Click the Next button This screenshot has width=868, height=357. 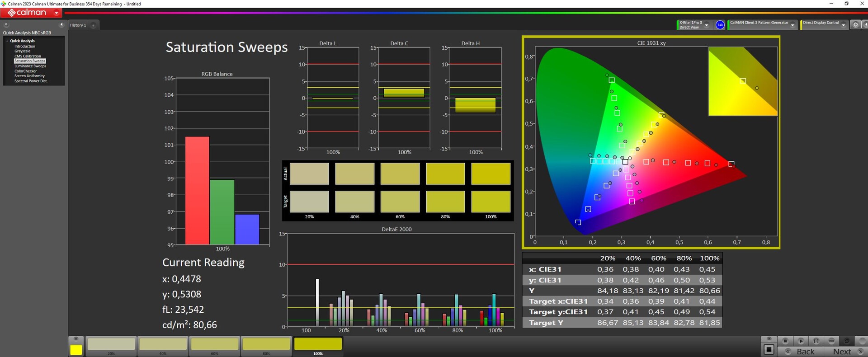coord(842,352)
